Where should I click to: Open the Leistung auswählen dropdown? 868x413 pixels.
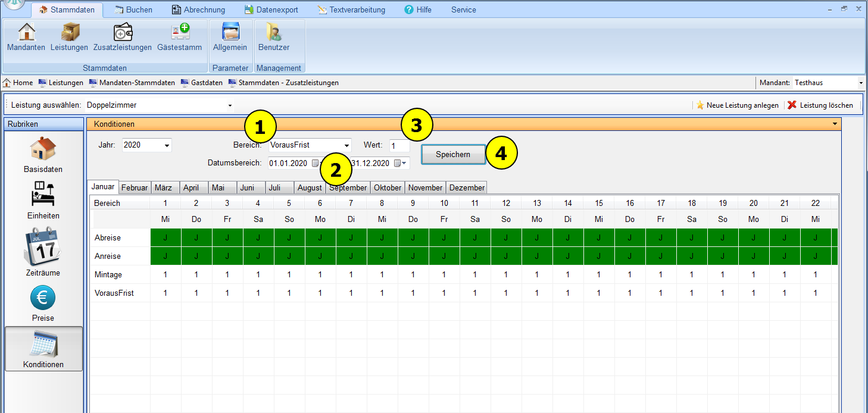(x=230, y=105)
